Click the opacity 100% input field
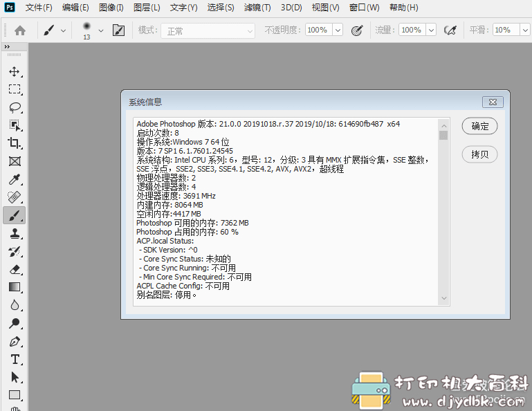This screenshot has height=411, width=532. point(318,30)
